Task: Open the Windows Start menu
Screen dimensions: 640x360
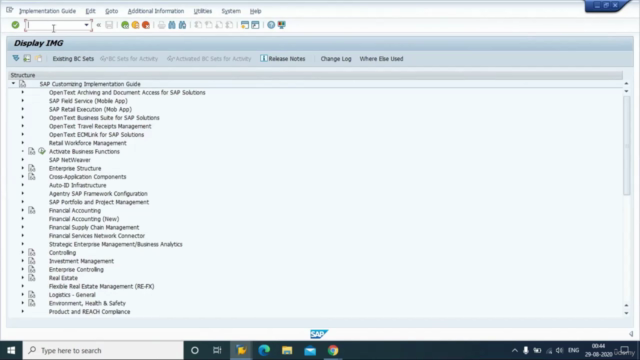Action: (11, 350)
